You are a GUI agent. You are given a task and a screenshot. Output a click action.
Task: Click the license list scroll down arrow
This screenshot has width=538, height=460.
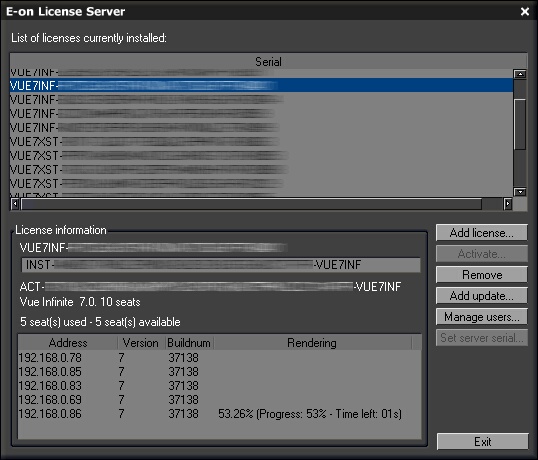tap(520, 192)
